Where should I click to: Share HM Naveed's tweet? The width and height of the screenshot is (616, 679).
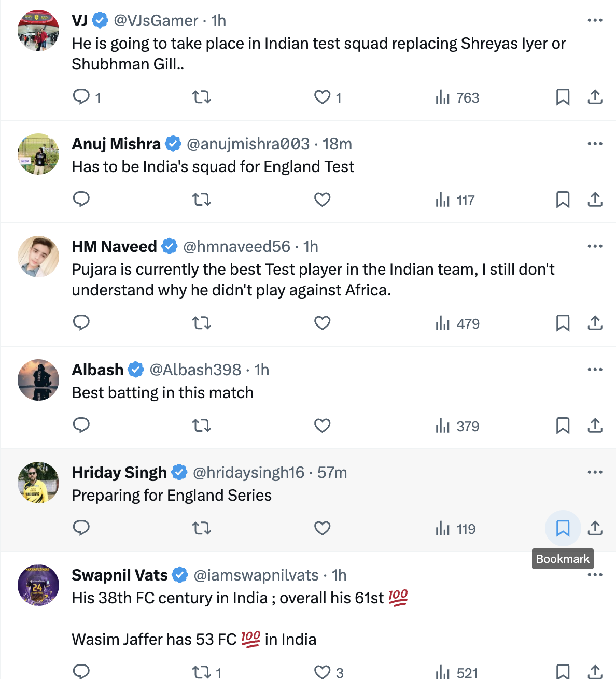pos(595,323)
